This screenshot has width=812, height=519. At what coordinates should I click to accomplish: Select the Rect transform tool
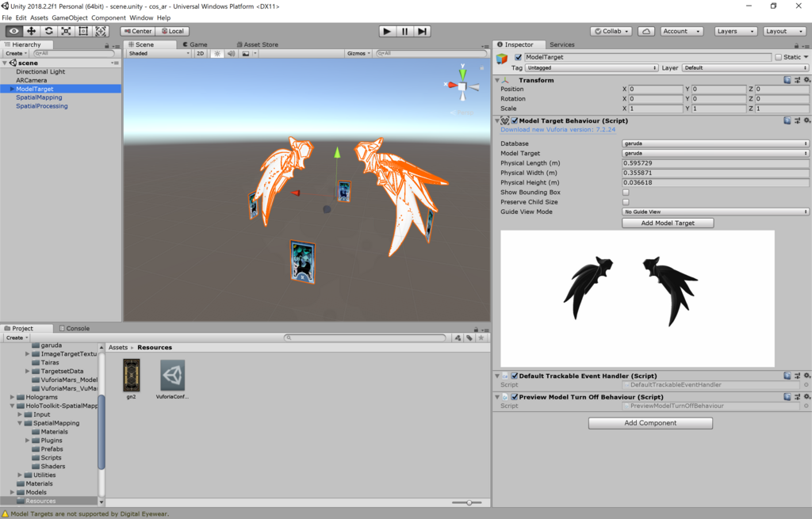pyautogui.click(x=83, y=31)
